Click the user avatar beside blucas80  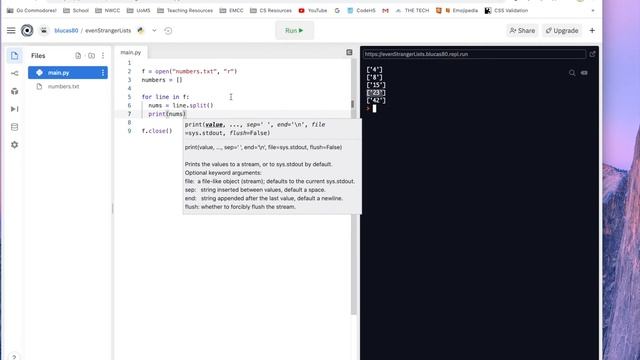[44, 30]
